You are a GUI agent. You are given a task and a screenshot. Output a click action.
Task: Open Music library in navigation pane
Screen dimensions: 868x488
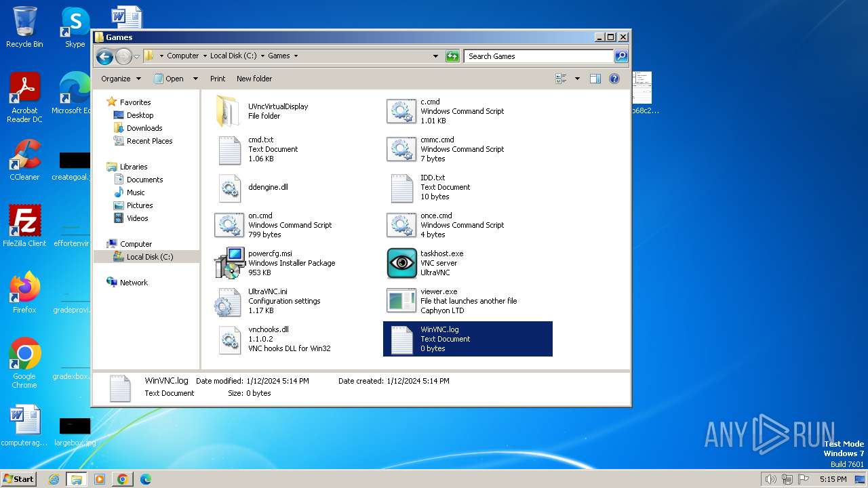(136, 192)
